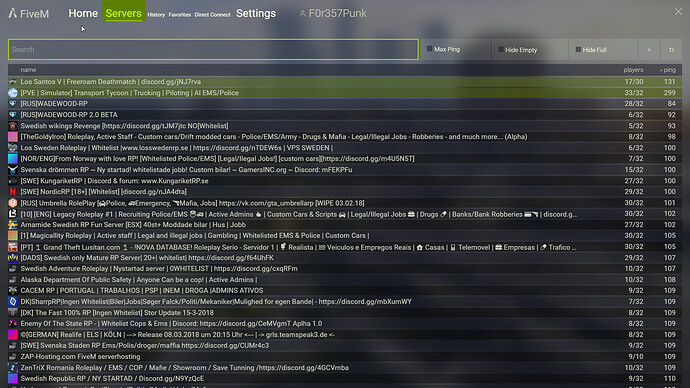Enable the Max Ping checkbox
Screen dimensions: 690x388
click(429, 49)
